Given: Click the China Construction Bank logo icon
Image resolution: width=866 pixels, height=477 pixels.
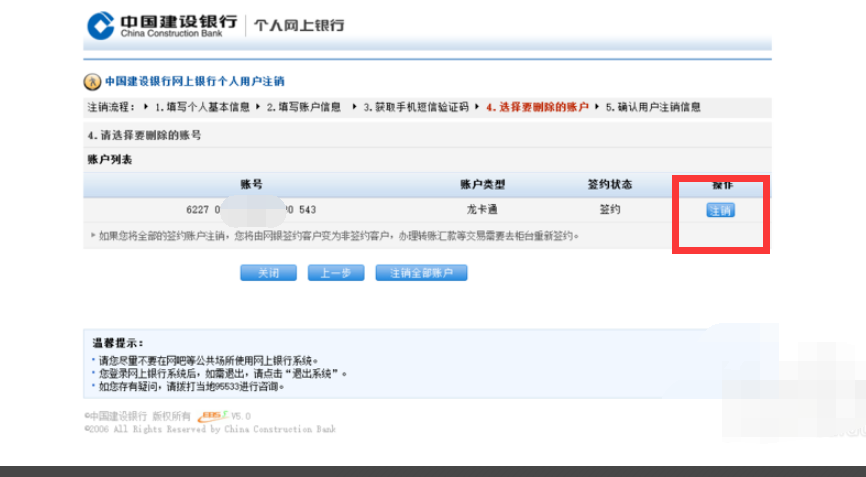Looking at the screenshot, I should click(x=100, y=25).
